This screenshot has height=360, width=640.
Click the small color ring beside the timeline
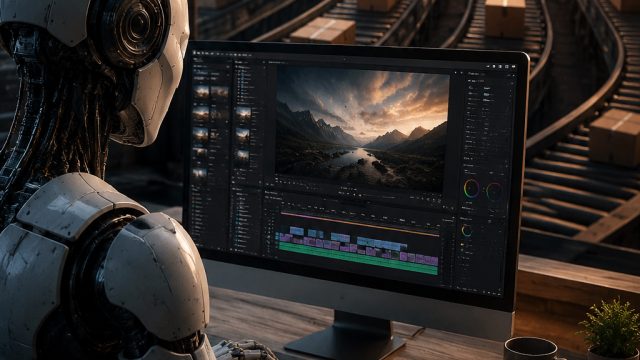(x=467, y=231)
